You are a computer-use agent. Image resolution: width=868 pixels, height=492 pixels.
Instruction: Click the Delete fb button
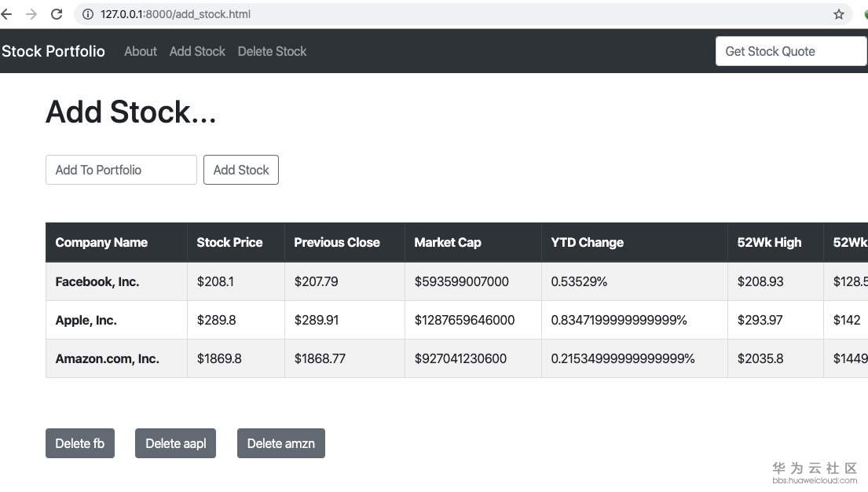click(80, 443)
